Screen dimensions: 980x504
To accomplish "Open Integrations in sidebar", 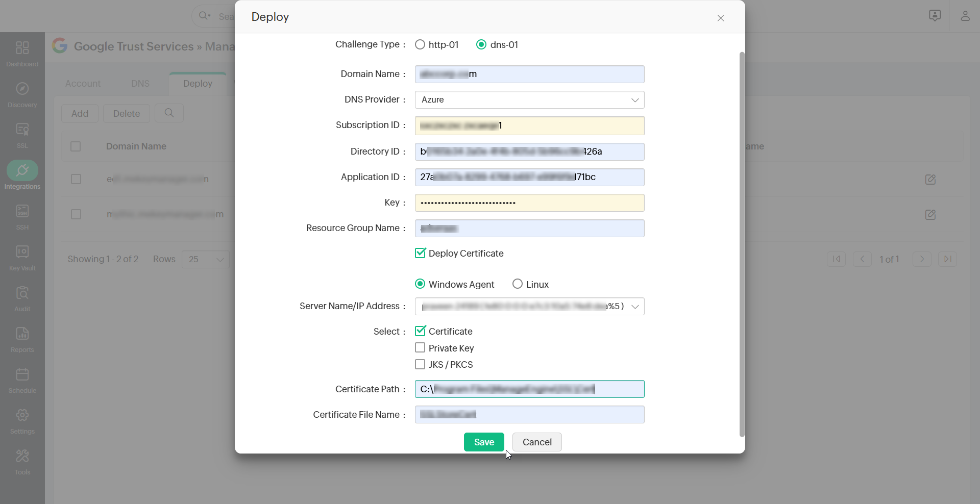I will tap(22, 175).
